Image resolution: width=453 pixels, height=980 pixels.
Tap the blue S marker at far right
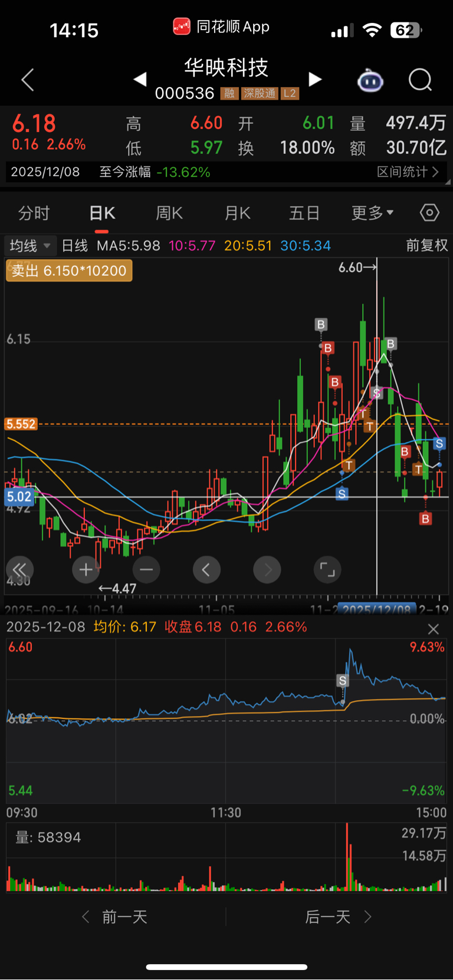click(x=439, y=443)
